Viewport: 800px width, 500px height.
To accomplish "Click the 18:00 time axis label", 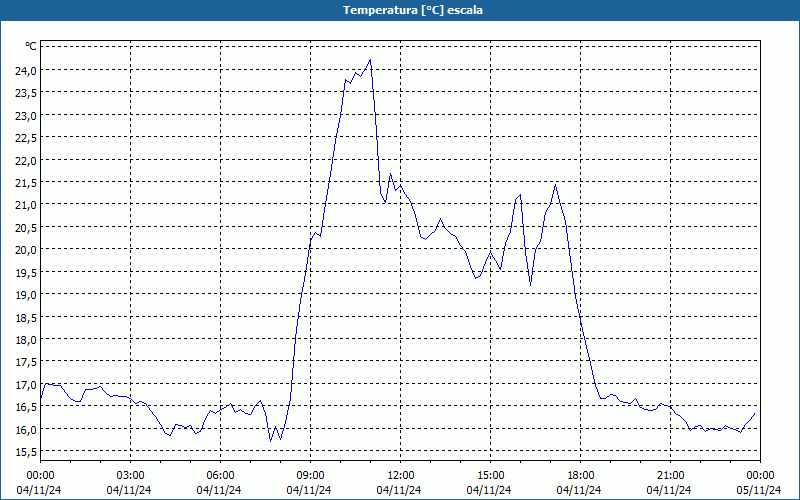I will click(580, 475).
